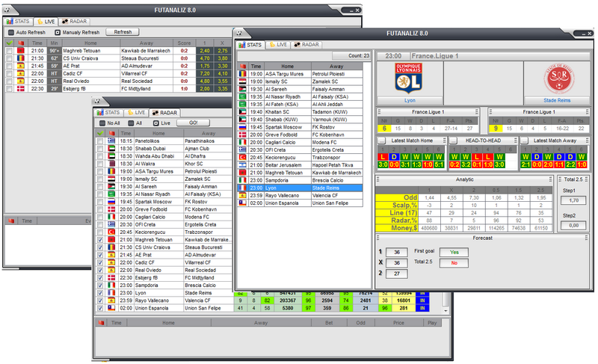Click the Greece flag beside Panetolikos in RADAR window

click(x=111, y=141)
